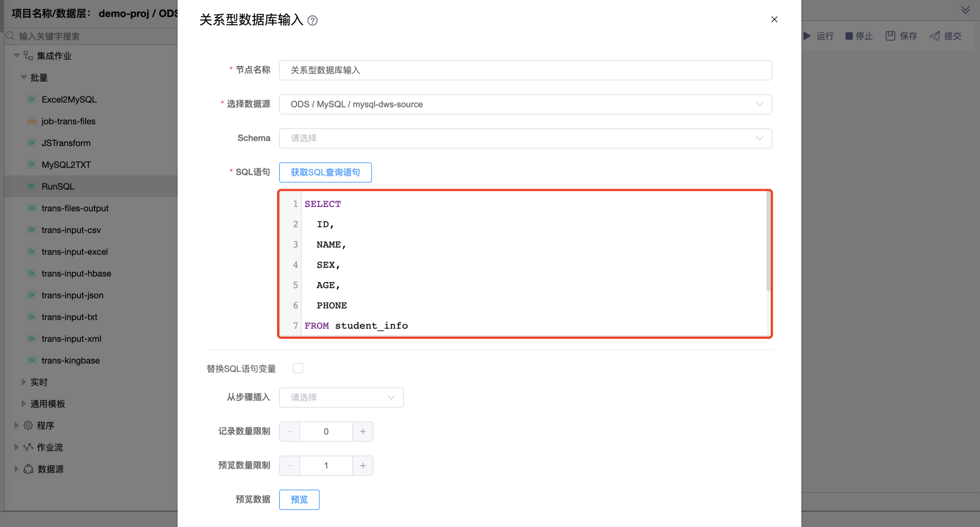Click the 获取SQL查询语句 button
Screen dimensions: 980x527
coord(325,172)
